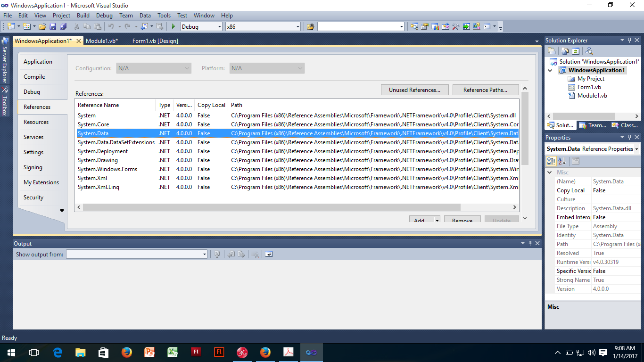Click the Add New Item toolbar icon
Viewport: 644px width, 362px height.
coord(26,26)
